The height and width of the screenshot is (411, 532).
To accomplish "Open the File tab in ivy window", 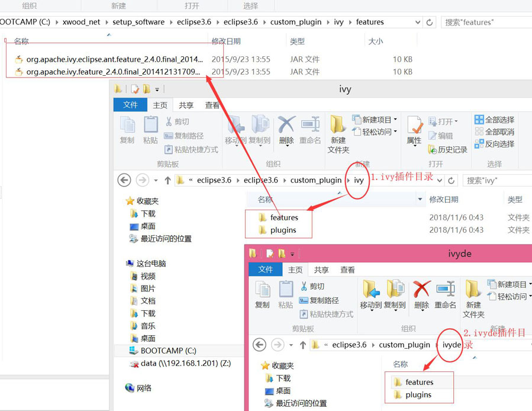I will click(x=130, y=105).
